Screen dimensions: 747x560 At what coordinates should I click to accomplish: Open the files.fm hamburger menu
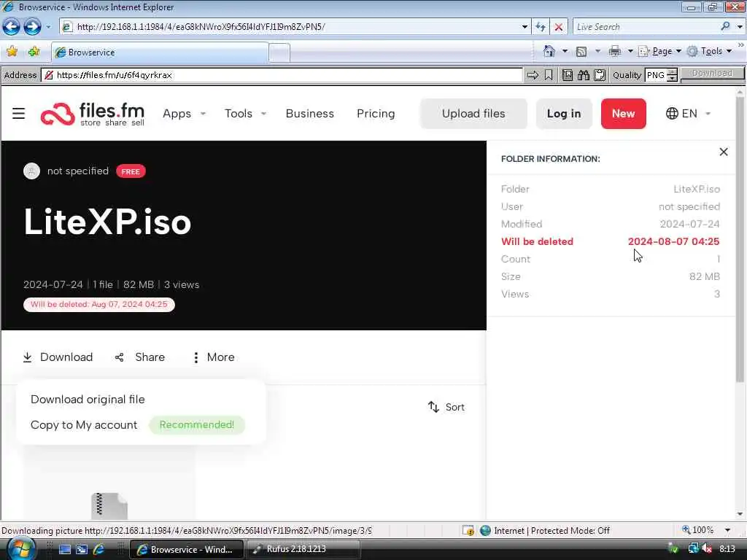pyautogui.click(x=18, y=113)
